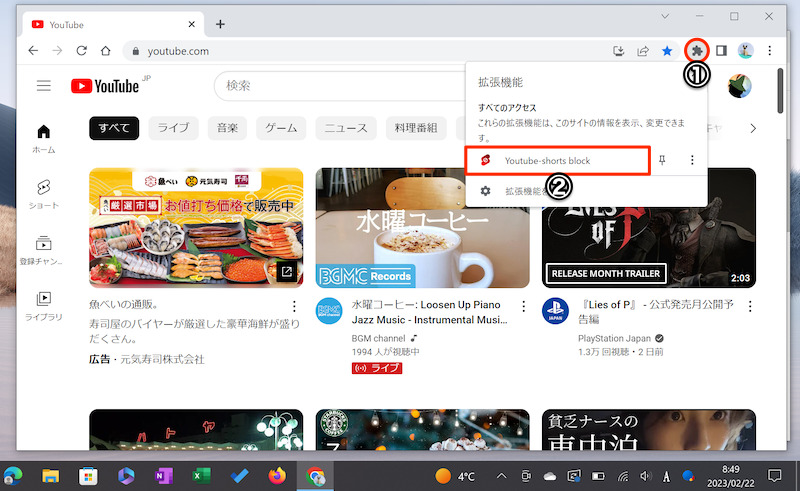The image size is (800, 491).
Task: Pin the Youtube-shorts block extension
Action: point(663,160)
